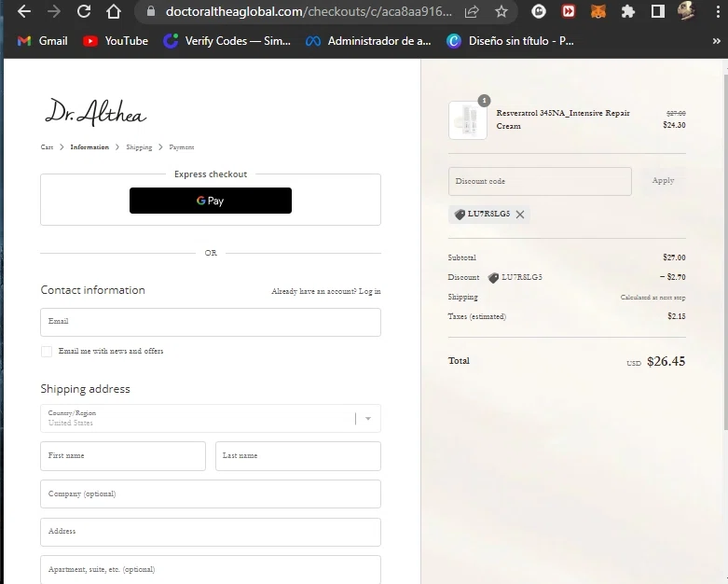Go to the Cart breadcrumb
This screenshot has height=584, width=728.
pyautogui.click(x=47, y=146)
